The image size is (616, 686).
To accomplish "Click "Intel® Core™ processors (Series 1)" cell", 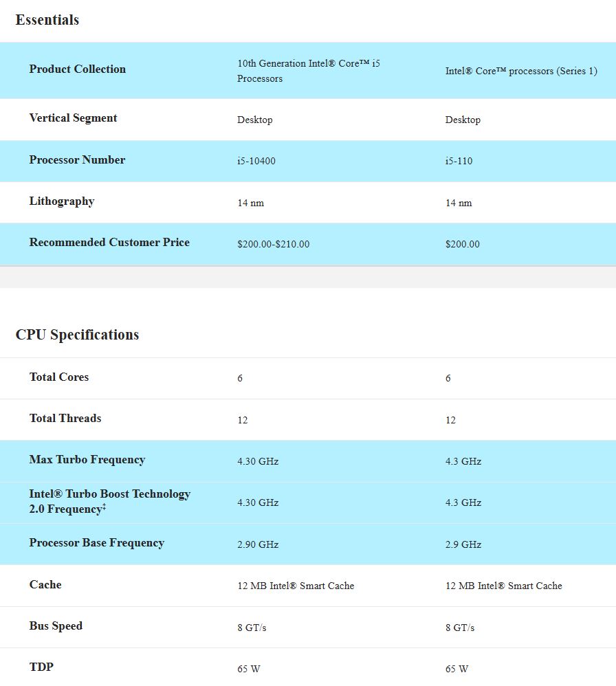I will tap(521, 71).
